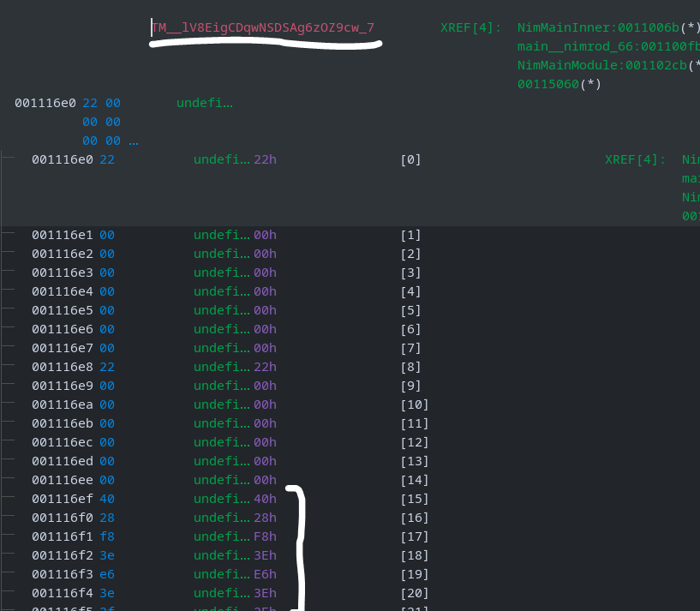Viewport: 700px width, 611px height.
Task: Select the [20] array index field
Action: point(414,593)
